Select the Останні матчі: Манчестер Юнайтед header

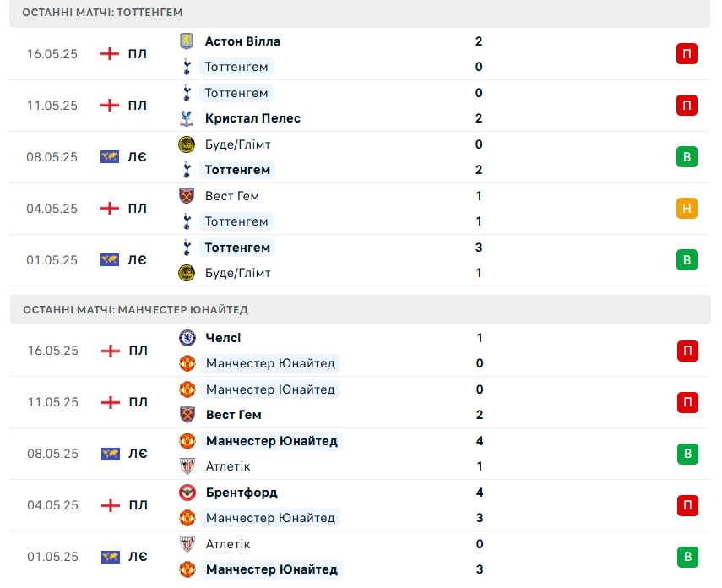click(x=361, y=310)
